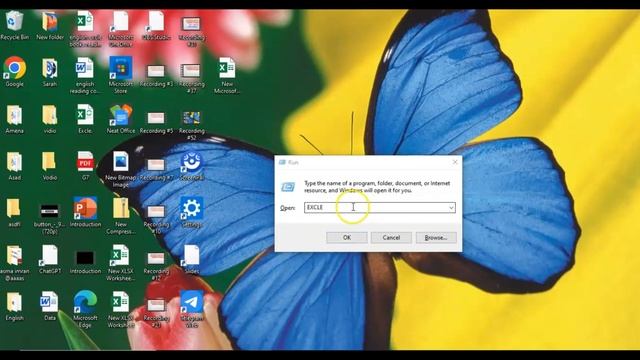The image size is (640, 360).
Task: Select the Data Word document icon
Action: pos(50,306)
